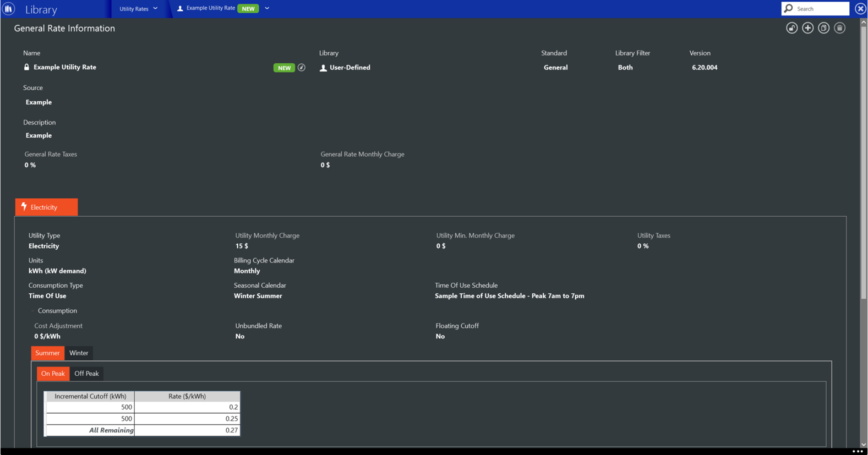Image resolution: width=868 pixels, height=455 pixels.
Task: Unlock the rate with the padlock button
Action: (x=791, y=28)
